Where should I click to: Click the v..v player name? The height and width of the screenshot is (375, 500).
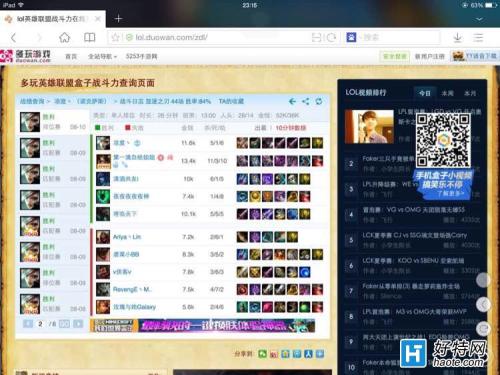(x=122, y=272)
